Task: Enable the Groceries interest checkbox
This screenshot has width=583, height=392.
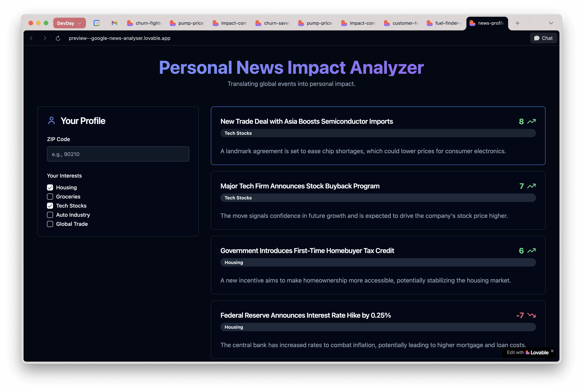Action: pyautogui.click(x=50, y=197)
